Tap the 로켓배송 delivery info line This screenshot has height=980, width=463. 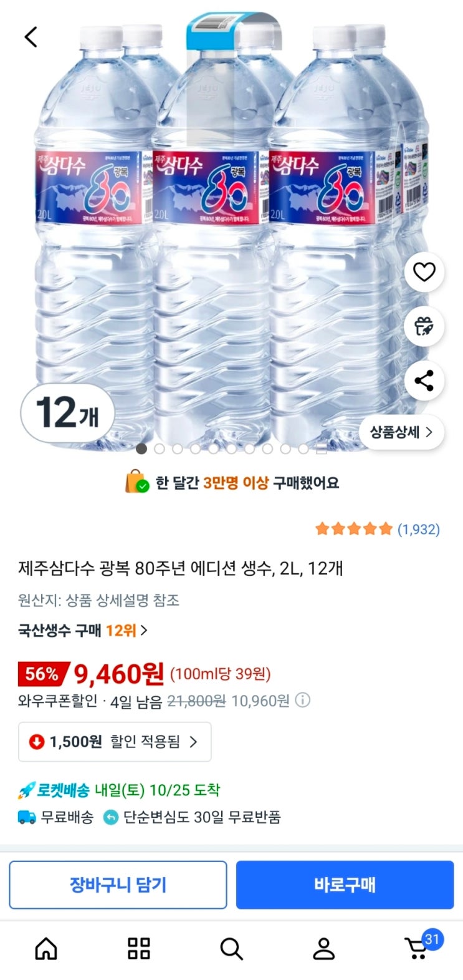[x=118, y=790]
